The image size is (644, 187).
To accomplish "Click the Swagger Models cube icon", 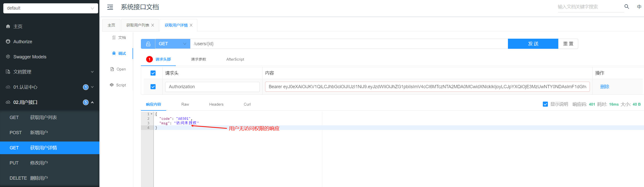I will tap(8, 57).
